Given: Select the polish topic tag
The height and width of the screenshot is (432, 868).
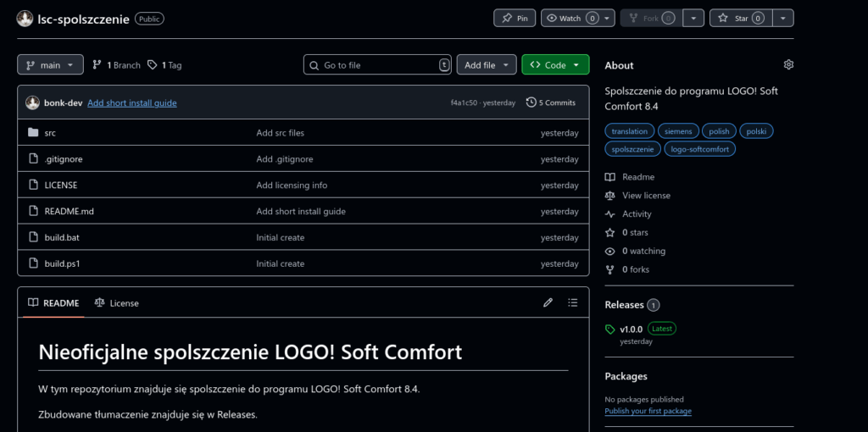Looking at the screenshot, I should (x=719, y=131).
